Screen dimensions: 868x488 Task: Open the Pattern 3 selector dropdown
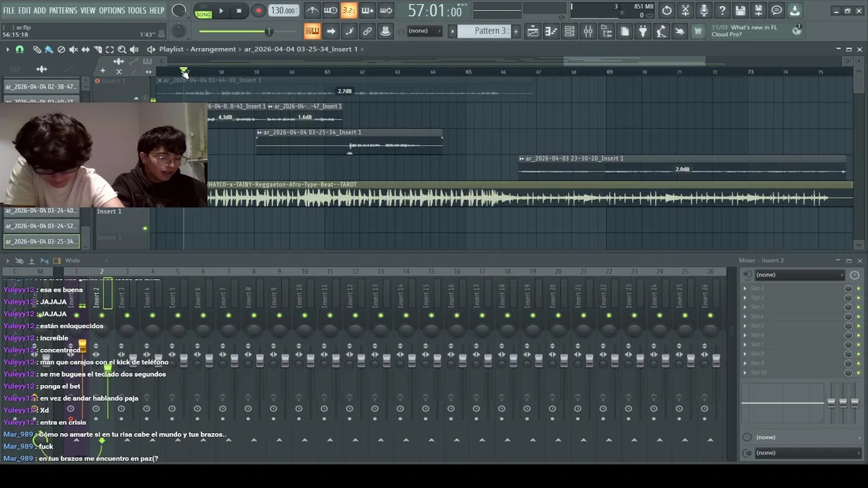(x=484, y=31)
